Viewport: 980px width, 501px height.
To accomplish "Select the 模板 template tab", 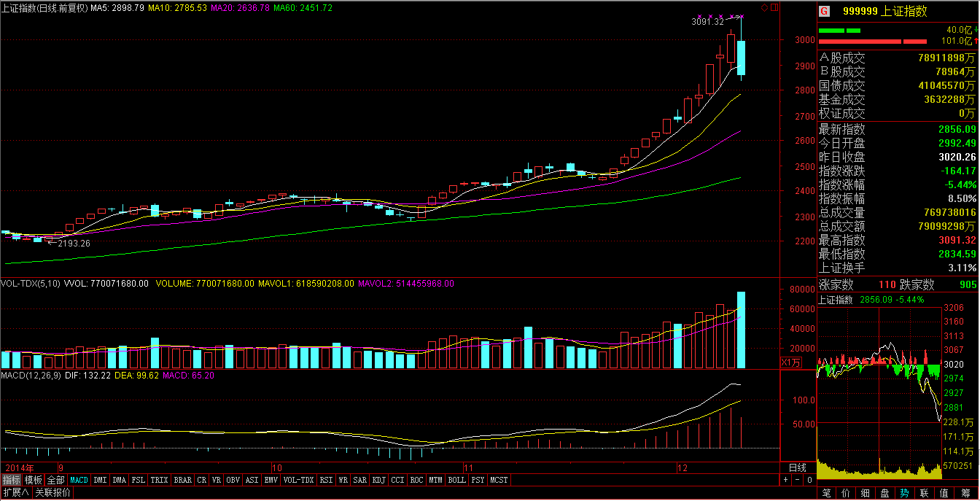I will tap(34, 480).
